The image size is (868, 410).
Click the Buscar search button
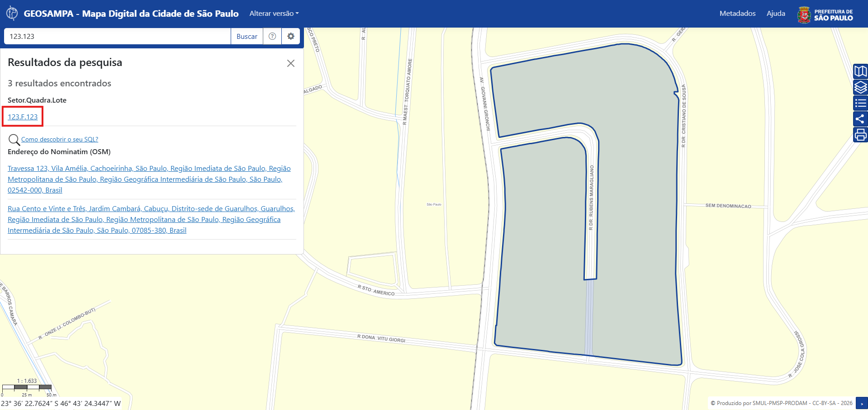click(247, 36)
